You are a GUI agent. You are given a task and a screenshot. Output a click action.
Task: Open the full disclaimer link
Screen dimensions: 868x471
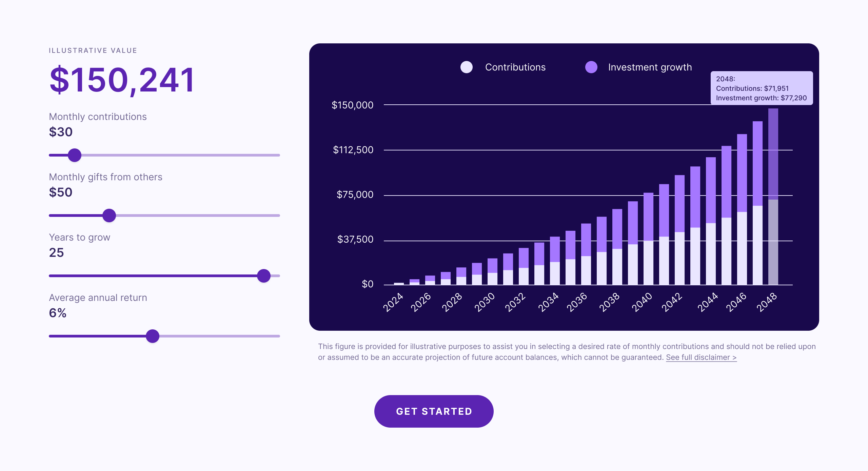tap(701, 357)
